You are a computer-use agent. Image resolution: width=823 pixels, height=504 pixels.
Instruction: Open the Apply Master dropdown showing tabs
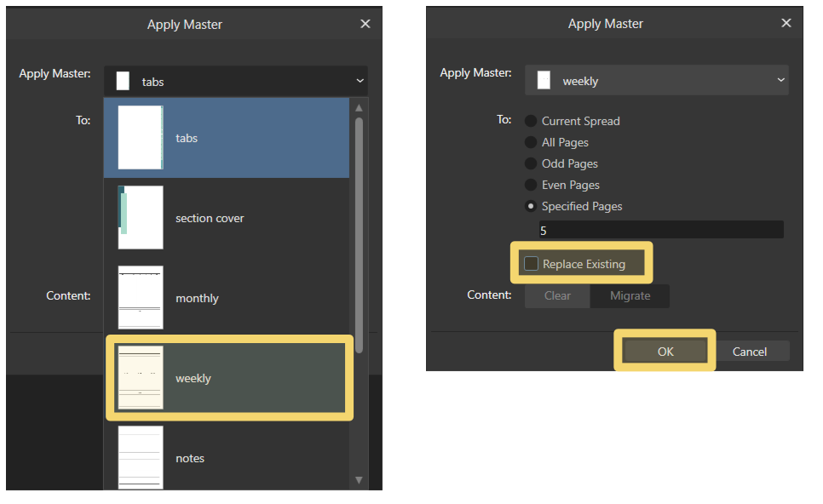pyautogui.click(x=236, y=80)
